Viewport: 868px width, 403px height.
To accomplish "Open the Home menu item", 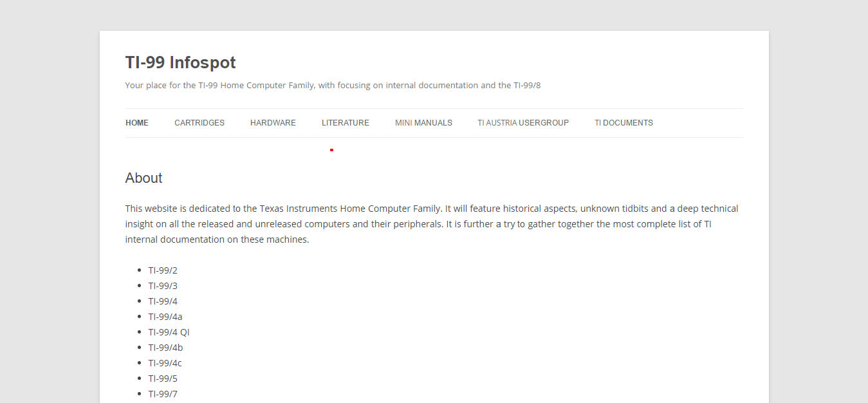I will tap(137, 123).
